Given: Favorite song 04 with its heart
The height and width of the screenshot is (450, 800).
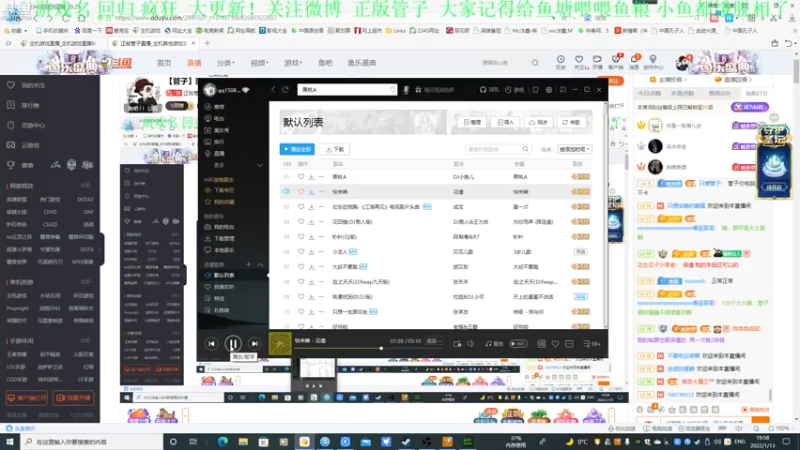Looking at the screenshot, I should (x=301, y=222).
